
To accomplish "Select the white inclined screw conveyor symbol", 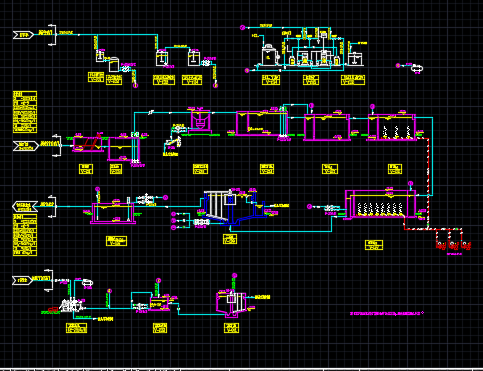I will coord(173,142).
